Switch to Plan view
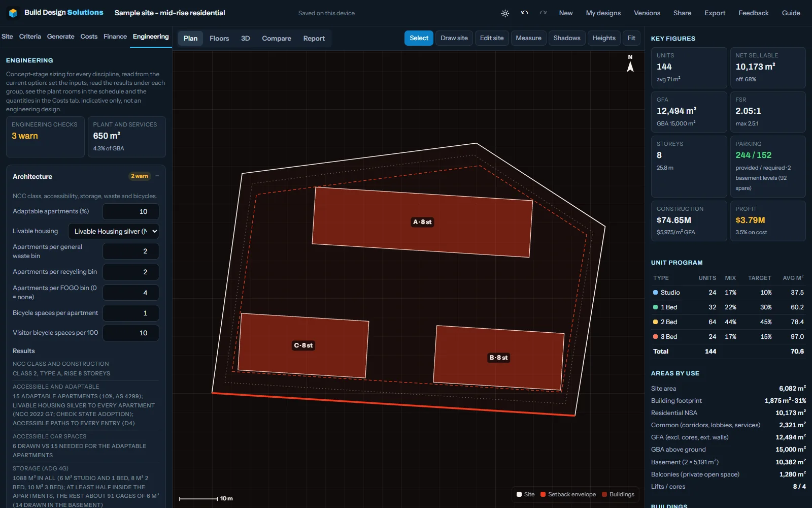 191,38
